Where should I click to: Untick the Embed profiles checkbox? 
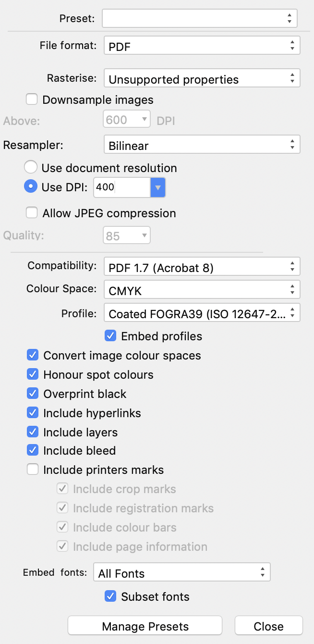click(x=110, y=335)
